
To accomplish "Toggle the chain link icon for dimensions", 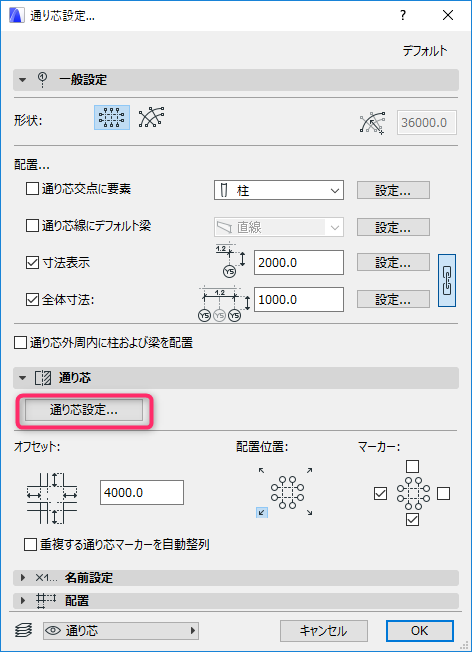I will point(447,281).
